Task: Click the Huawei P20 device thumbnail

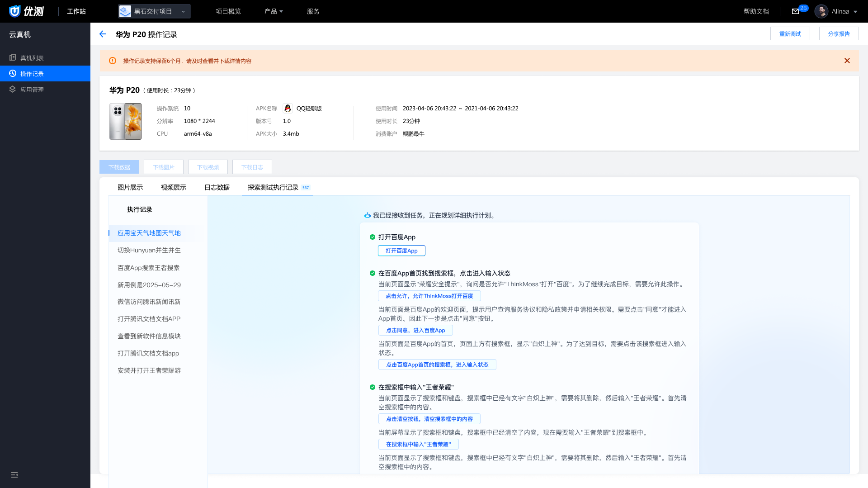Action: point(126,121)
